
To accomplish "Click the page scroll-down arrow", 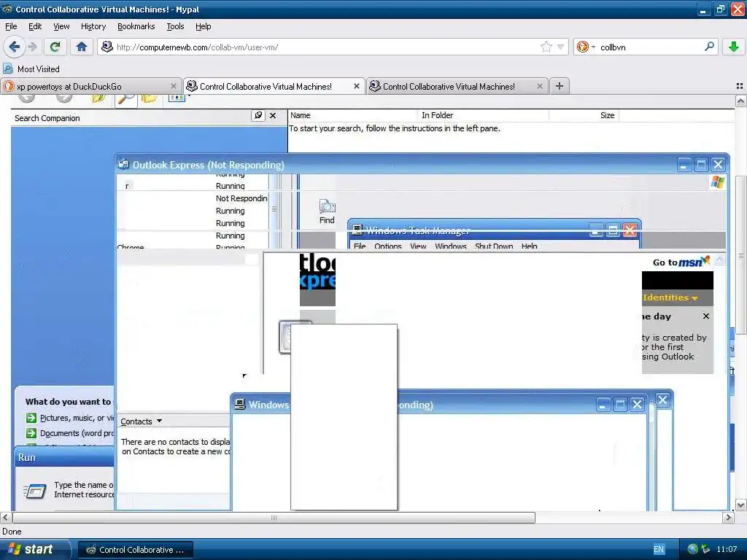I will [x=740, y=505].
